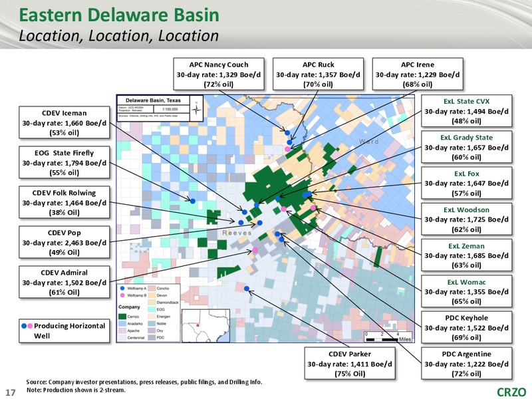The image size is (532, 399).
Task: Click the 'Company' legend heading
Action: (x=129, y=307)
